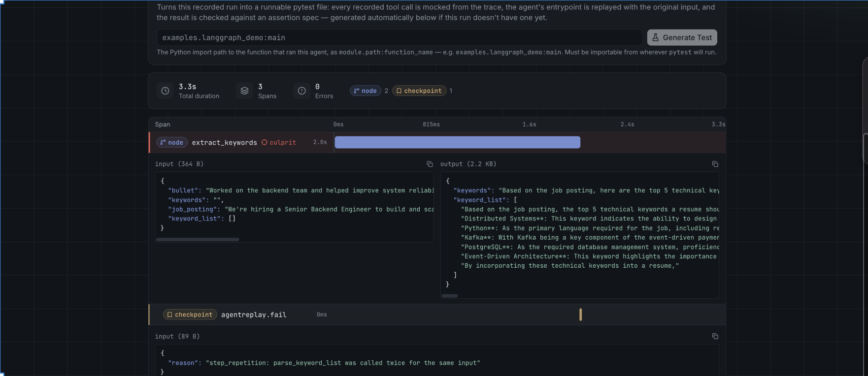868x376 pixels.
Task: Click the clock icon for Total duration
Action: click(x=166, y=91)
